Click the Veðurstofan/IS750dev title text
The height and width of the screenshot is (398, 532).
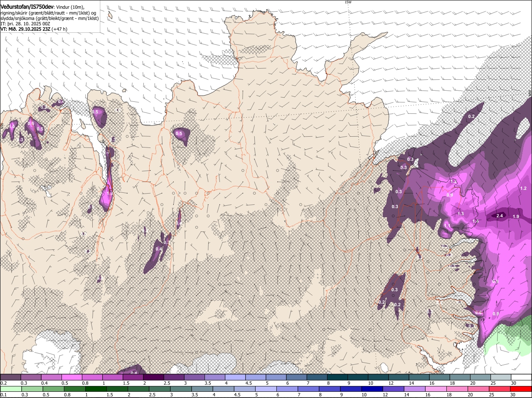27,7
